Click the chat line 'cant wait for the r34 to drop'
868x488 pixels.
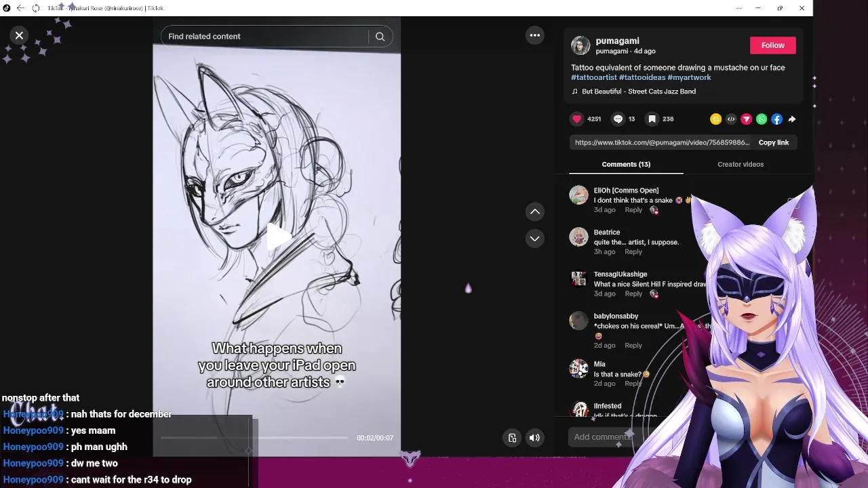tap(131, 480)
